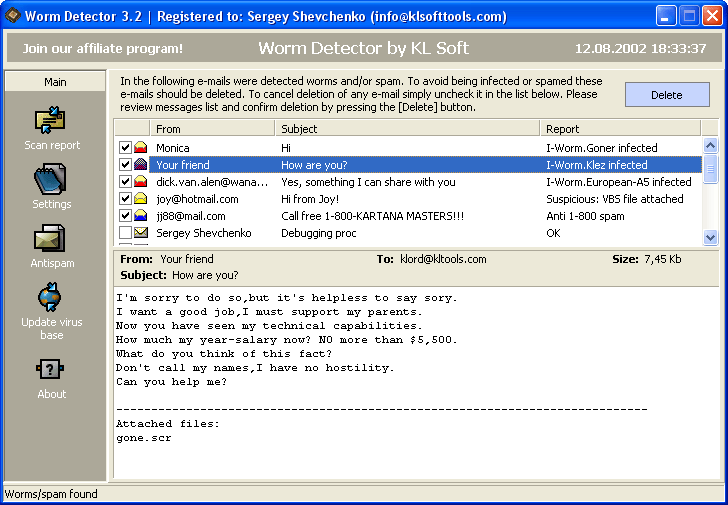Close the Worm Detector window
728x505 pixels.
click(712, 16)
